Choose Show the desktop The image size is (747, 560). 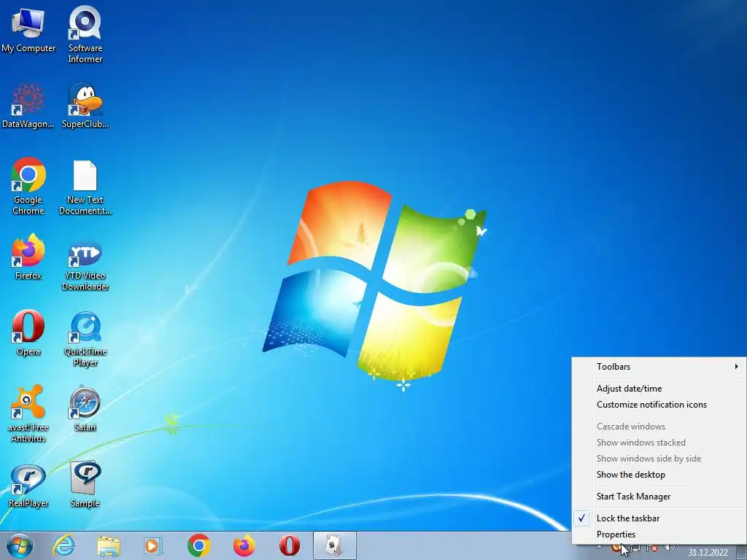(x=659, y=475)
